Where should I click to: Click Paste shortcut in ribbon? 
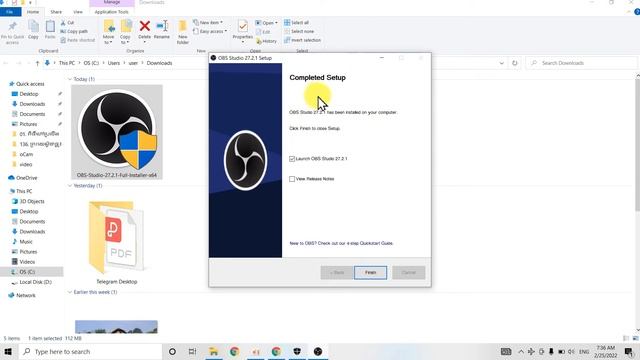[78, 40]
